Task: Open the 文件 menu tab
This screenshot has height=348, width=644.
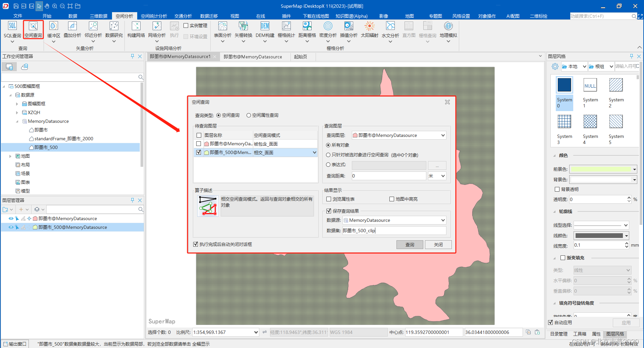Action: pyautogui.click(x=18, y=16)
